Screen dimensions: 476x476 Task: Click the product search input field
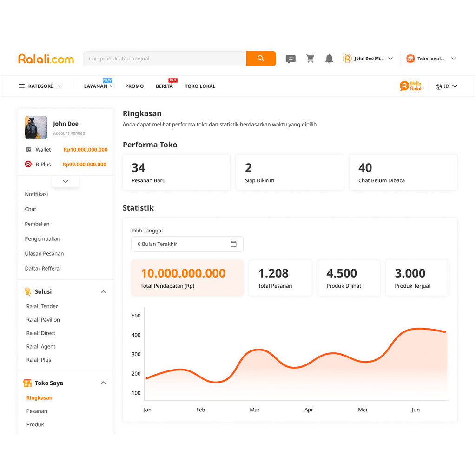point(165,59)
